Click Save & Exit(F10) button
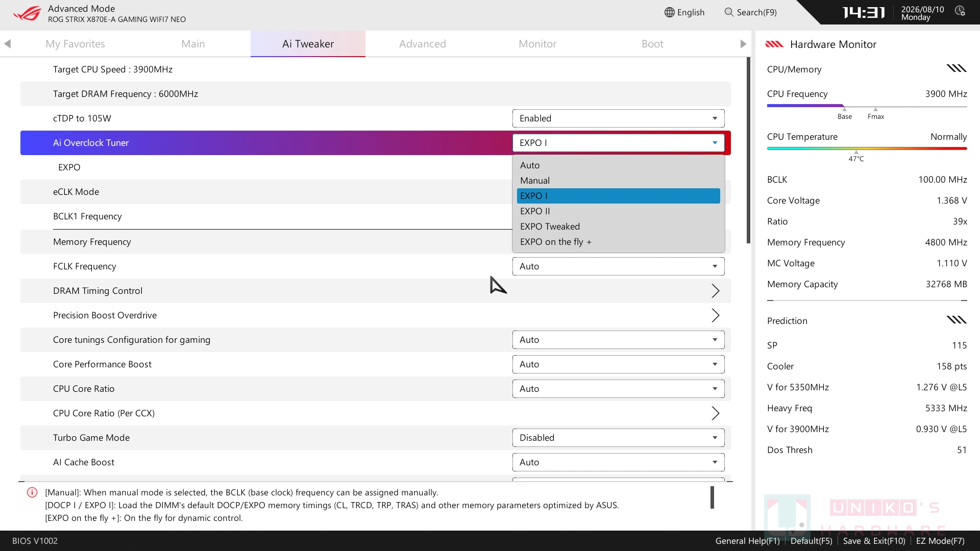The height and width of the screenshot is (551, 980). (x=874, y=541)
